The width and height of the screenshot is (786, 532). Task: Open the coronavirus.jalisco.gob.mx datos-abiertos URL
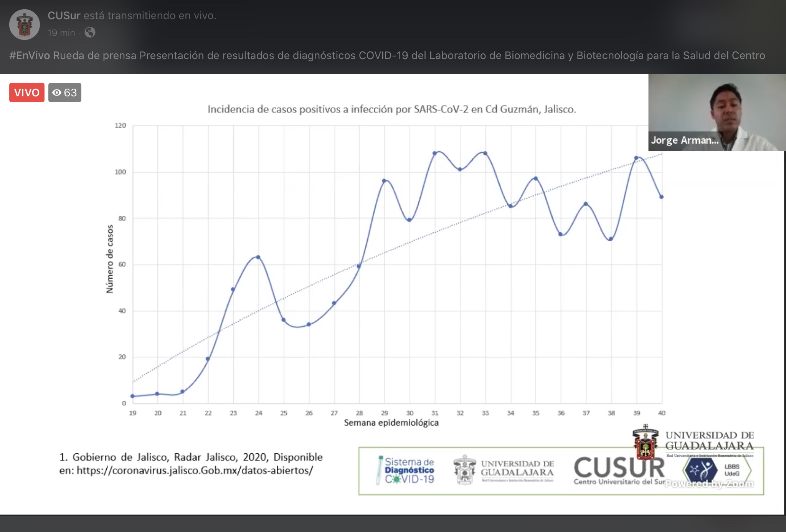[195, 470]
